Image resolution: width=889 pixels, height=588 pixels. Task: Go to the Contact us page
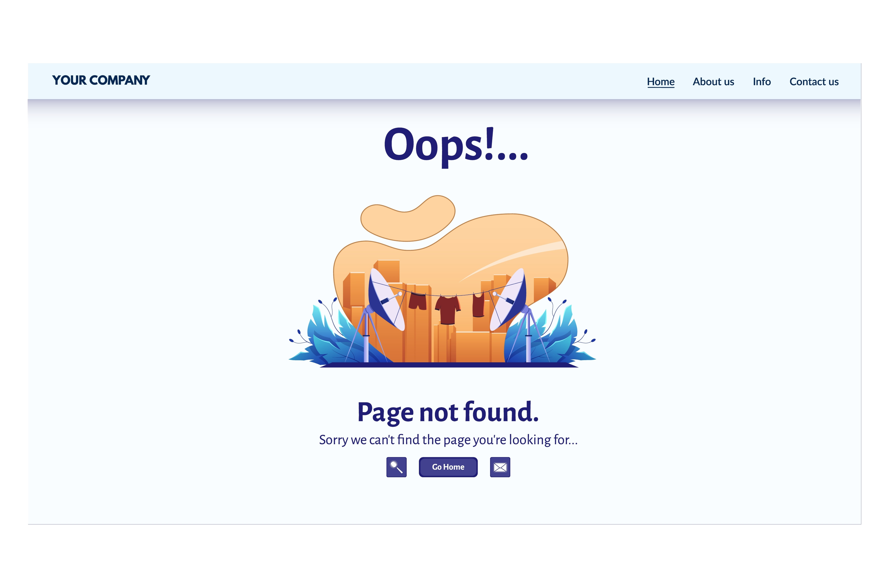click(x=814, y=82)
